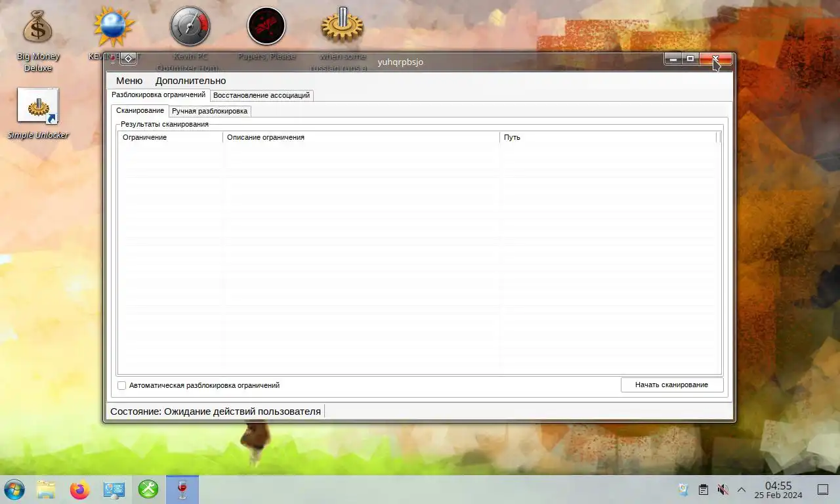Open the Start menu orb

click(14, 490)
